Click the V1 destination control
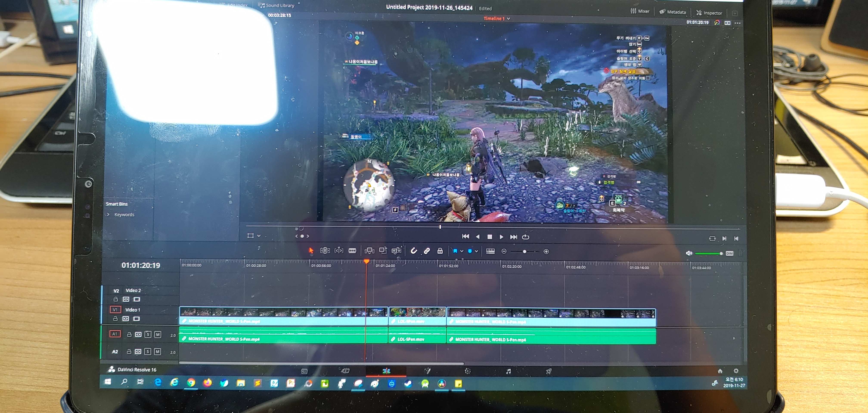Viewport: 868px width, 413px height. click(x=115, y=309)
